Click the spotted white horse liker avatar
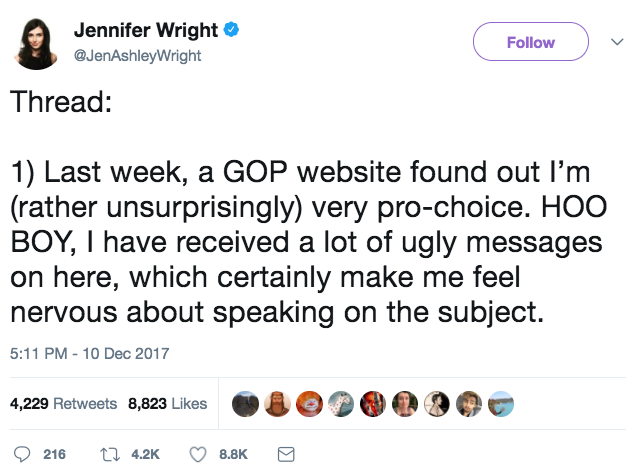This screenshot has width=639, height=473. [340, 404]
